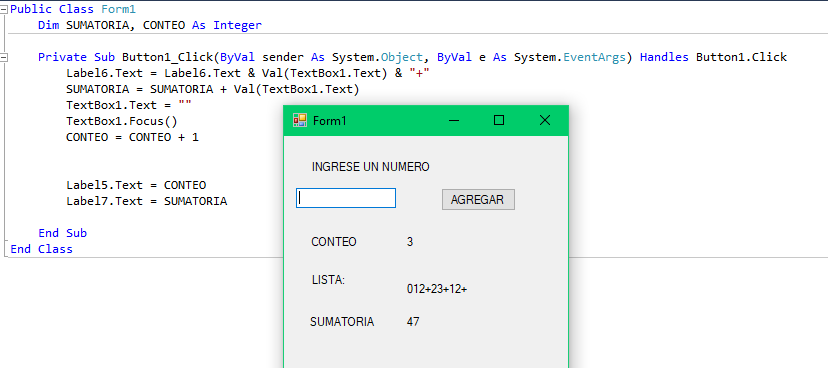Click the CONTEO label in the form

(334, 242)
